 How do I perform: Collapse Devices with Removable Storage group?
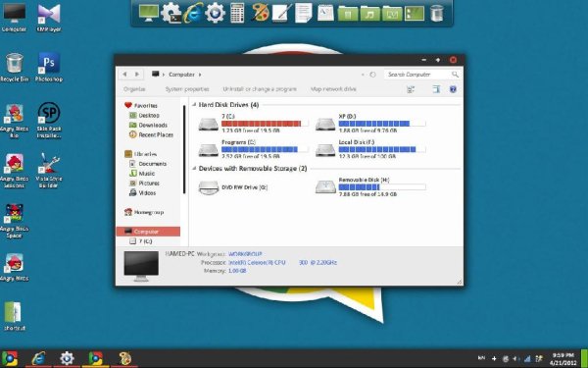[x=194, y=169]
